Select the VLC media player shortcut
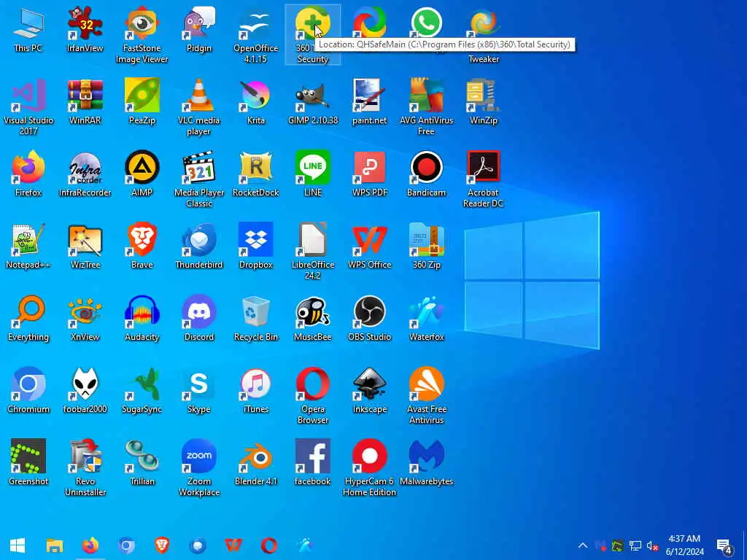 199,107
